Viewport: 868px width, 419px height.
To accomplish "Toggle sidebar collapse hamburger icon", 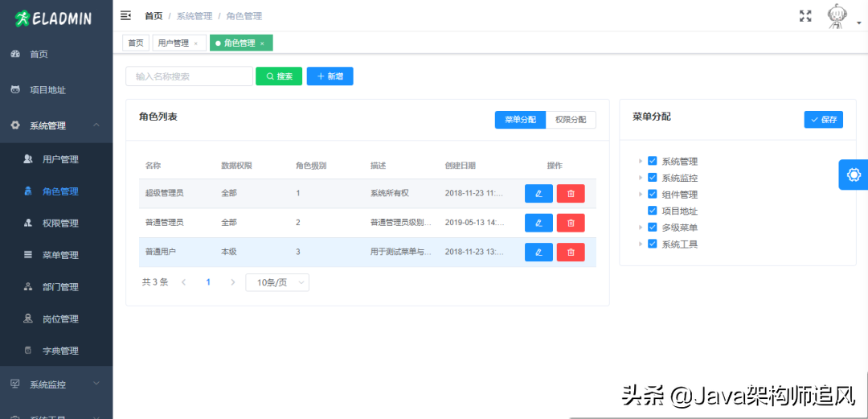I will [x=125, y=15].
